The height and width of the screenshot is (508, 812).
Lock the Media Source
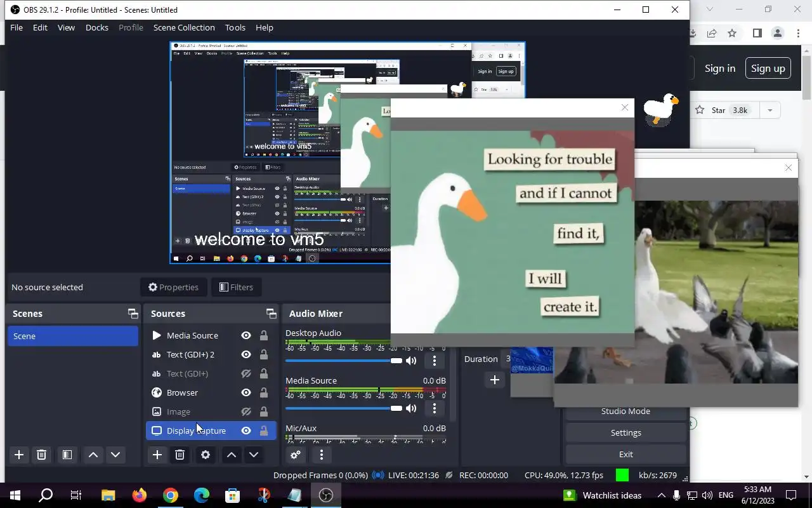[x=263, y=335]
